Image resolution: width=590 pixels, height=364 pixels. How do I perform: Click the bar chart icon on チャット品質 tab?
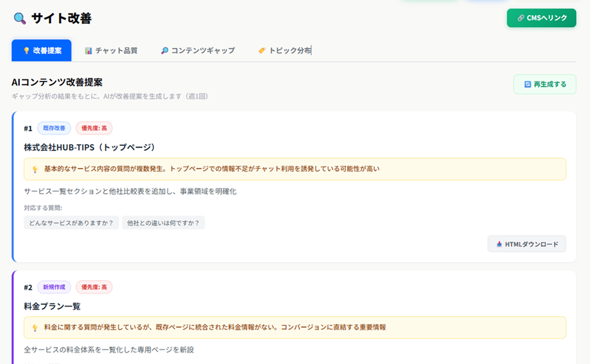point(89,51)
